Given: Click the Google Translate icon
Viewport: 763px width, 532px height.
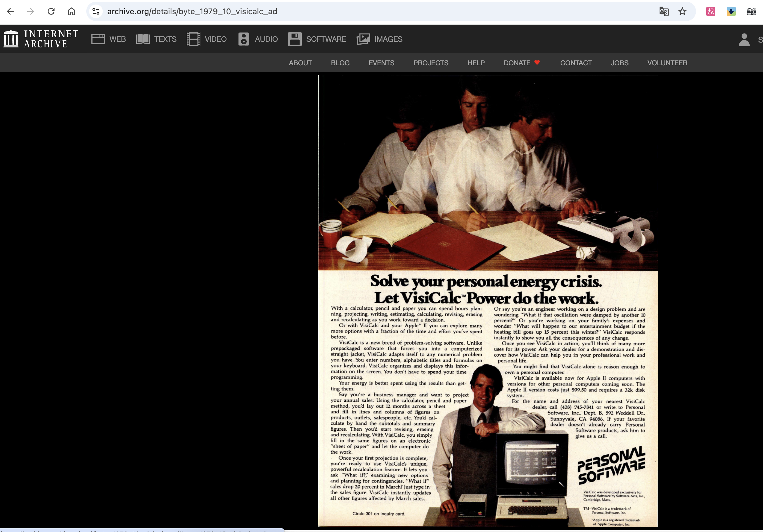Looking at the screenshot, I should pos(664,11).
